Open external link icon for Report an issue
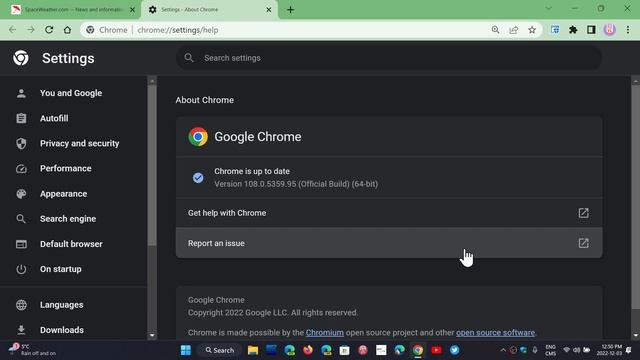The height and width of the screenshot is (360, 640). click(x=583, y=243)
